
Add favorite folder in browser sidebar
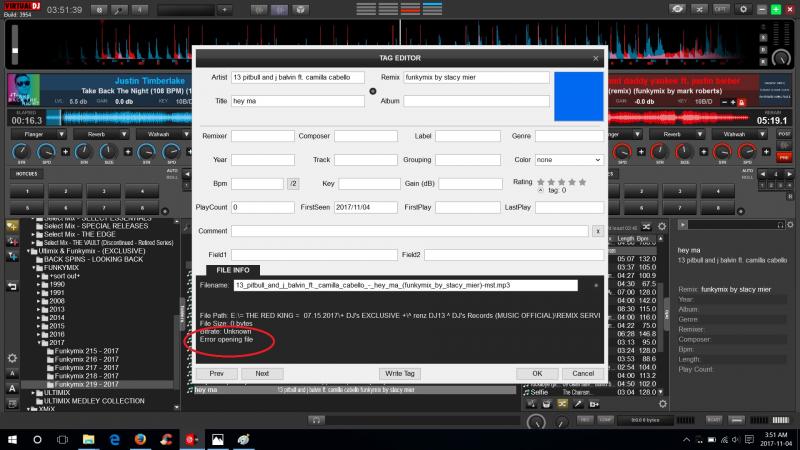(12, 226)
